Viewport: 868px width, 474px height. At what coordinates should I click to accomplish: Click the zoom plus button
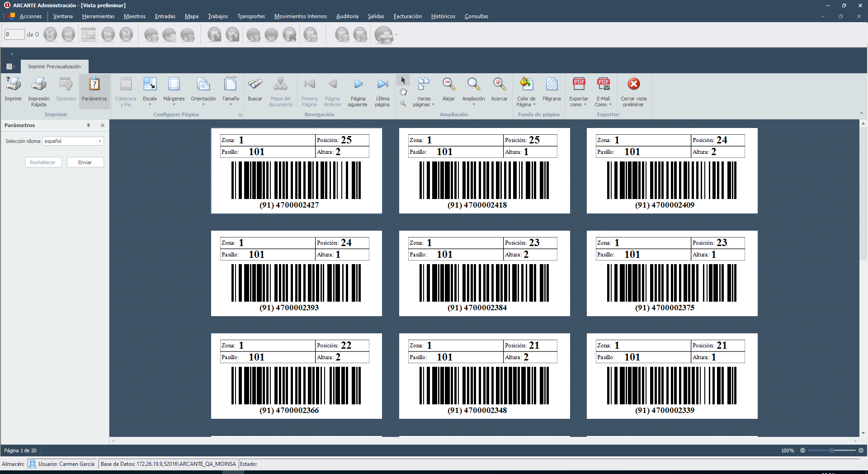pos(861,450)
